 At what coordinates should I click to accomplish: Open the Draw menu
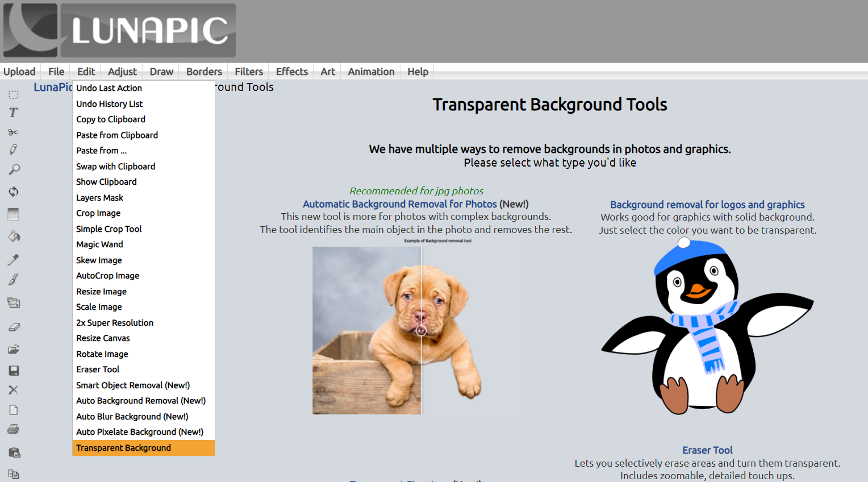161,72
